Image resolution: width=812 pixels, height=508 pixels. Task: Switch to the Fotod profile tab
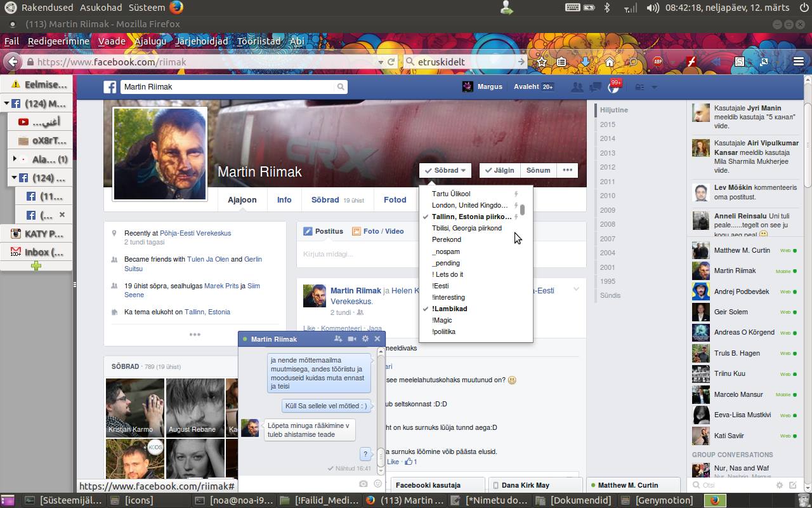click(x=395, y=200)
